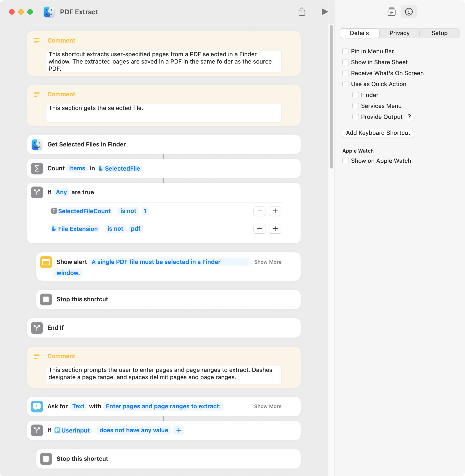The width and height of the screenshot is (465, 476).
Task: Enable Pin in Menu Bar checkbox
Action: coord(346,51)
